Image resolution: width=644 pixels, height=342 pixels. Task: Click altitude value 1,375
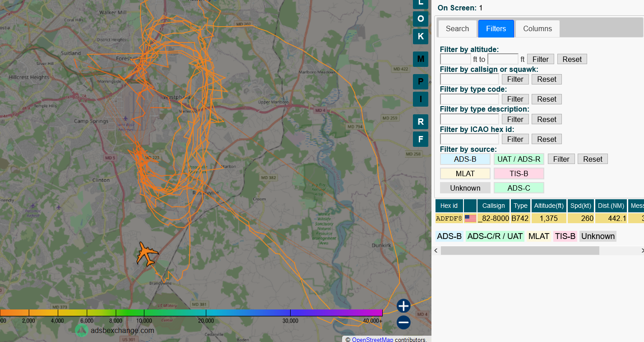coord(549,218)
